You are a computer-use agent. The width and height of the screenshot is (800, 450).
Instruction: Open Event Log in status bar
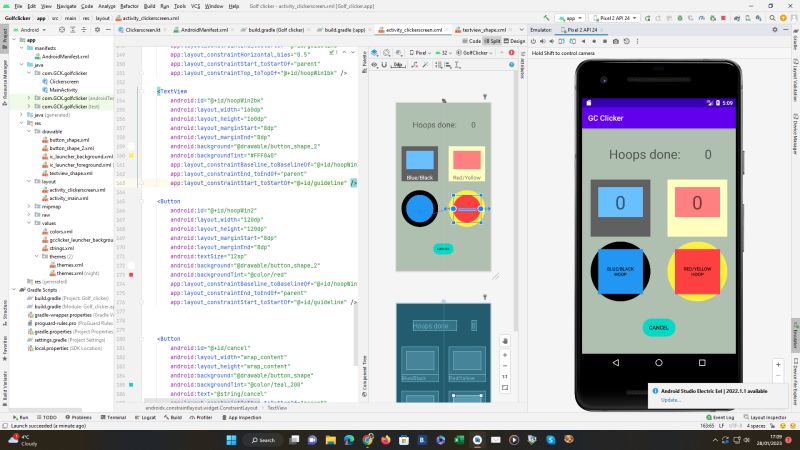[720, 417]
